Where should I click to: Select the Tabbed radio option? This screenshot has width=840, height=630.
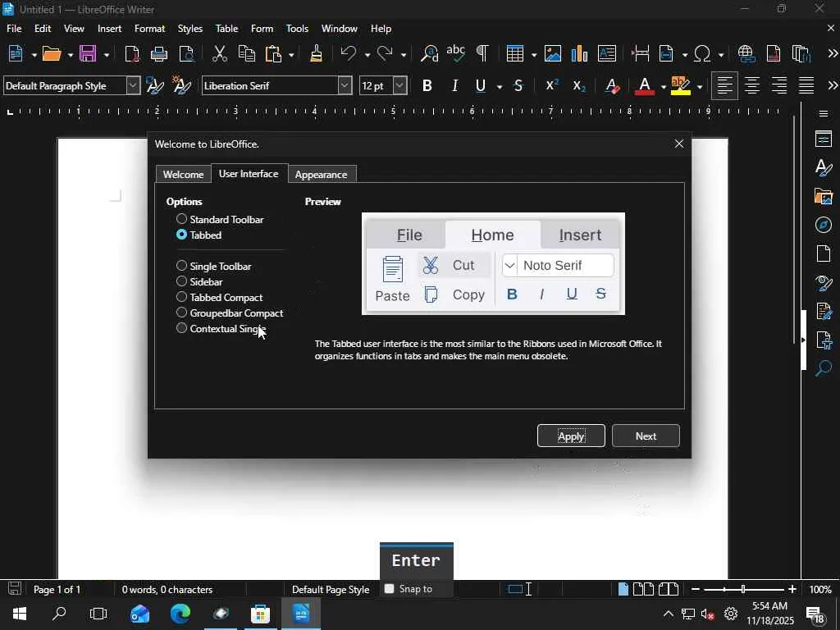(x=199, y=235)
